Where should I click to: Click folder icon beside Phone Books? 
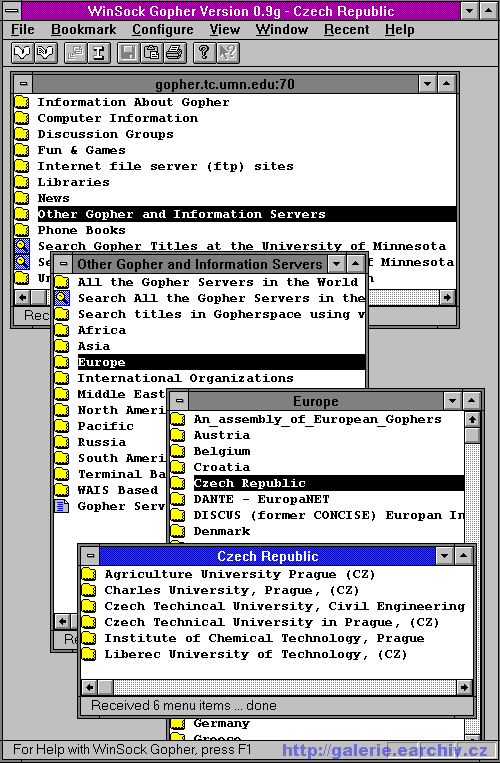tap(22, 230)
